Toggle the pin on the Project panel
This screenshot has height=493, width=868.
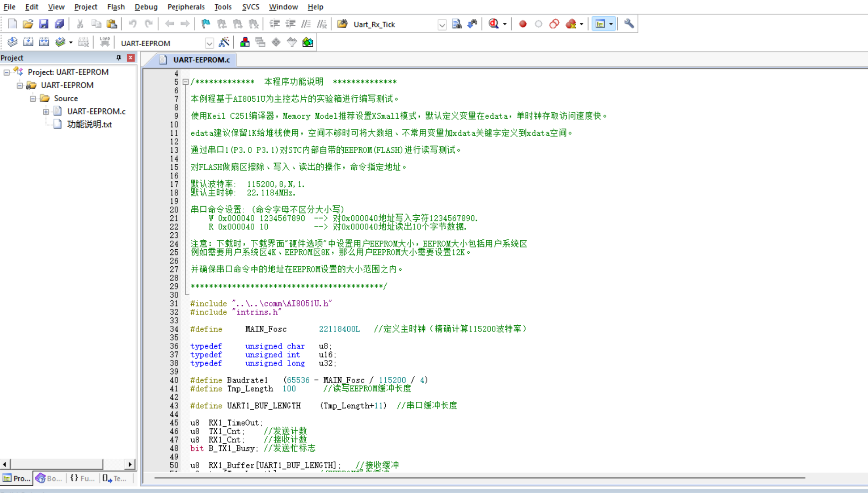pyautogui.click(x=118, y=58)
